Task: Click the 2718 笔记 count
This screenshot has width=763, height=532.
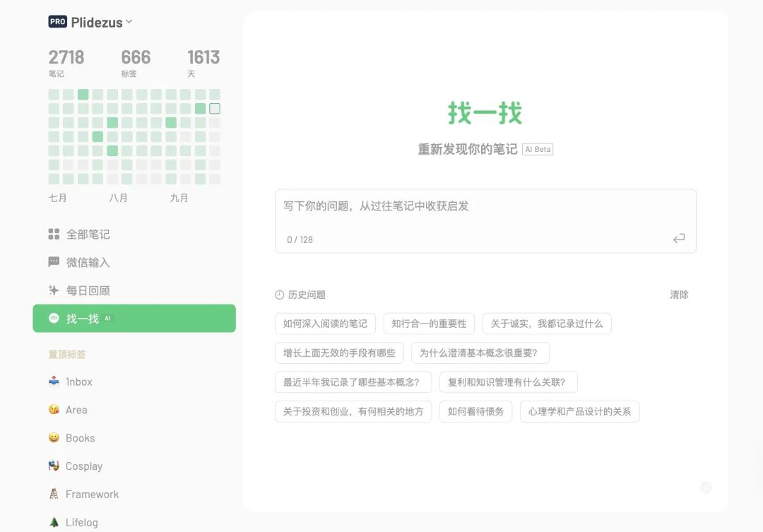Action: pos(66,64)
